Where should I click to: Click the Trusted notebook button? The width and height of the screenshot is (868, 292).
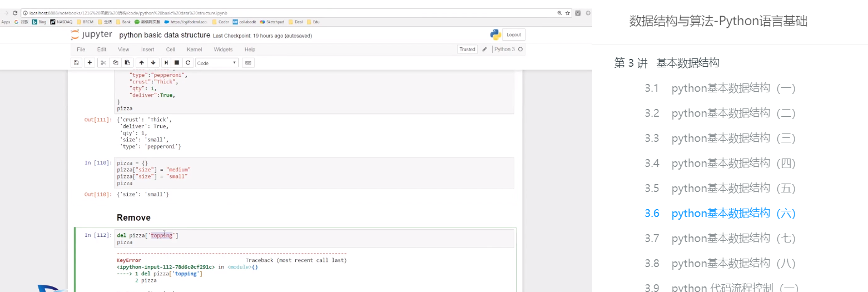(x=467, y=50)
